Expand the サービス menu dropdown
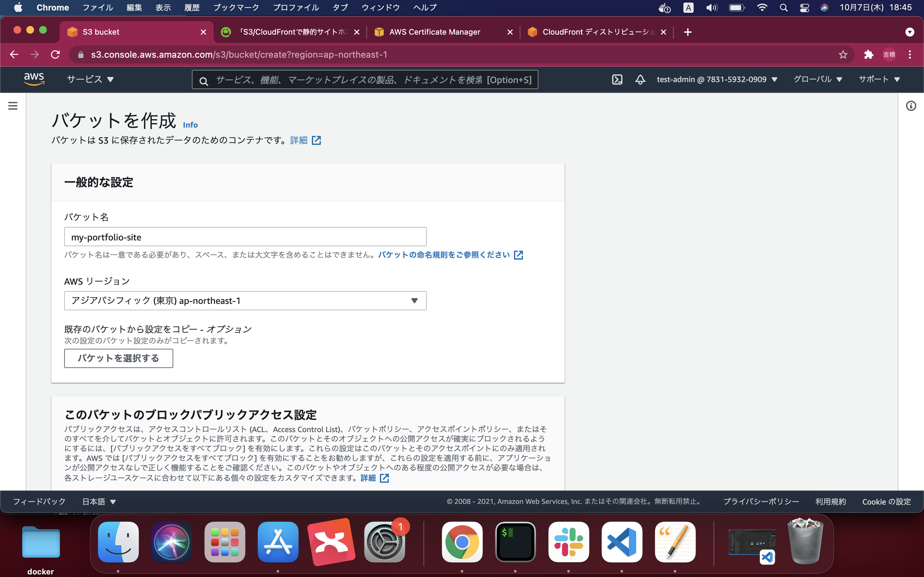 pyautogui.click(x=90, y=79)
